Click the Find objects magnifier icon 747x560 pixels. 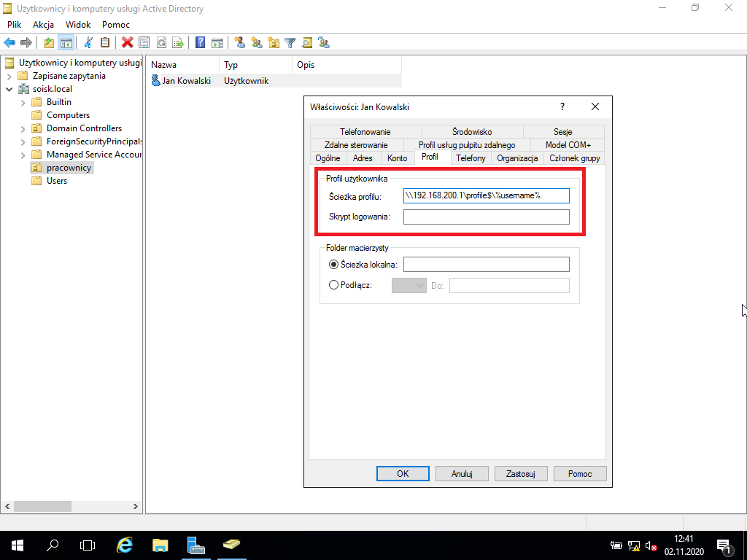click(x=307, y=43)
